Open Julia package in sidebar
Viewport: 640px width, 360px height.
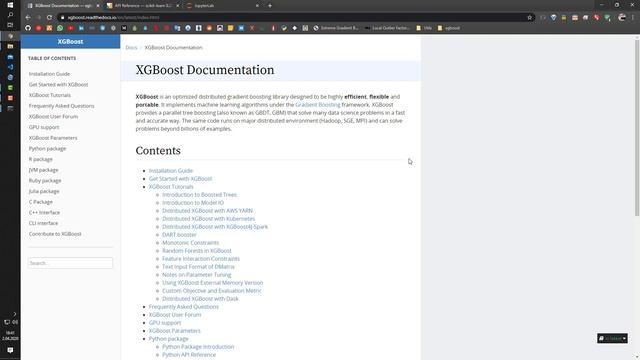pyautogui.click(x=44, y=191)
